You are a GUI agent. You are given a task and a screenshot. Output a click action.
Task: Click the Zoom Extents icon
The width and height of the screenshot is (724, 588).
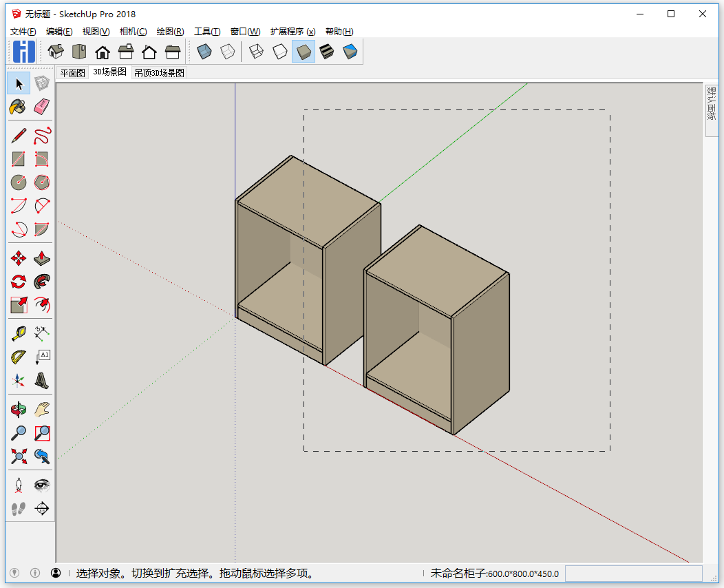[x=19, y=456]
